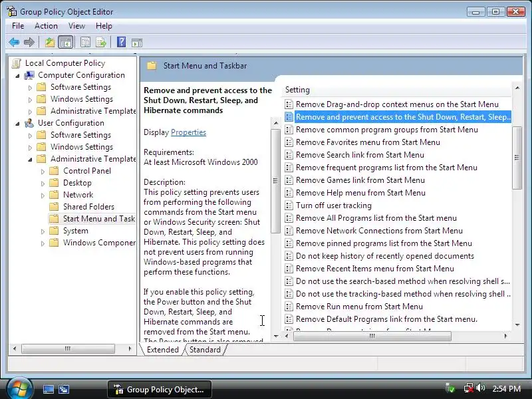Click Show Desktop quick launch icon
The width and height of the screenshot is (532, 399).
pyautogui.click(x=48, y=389)
